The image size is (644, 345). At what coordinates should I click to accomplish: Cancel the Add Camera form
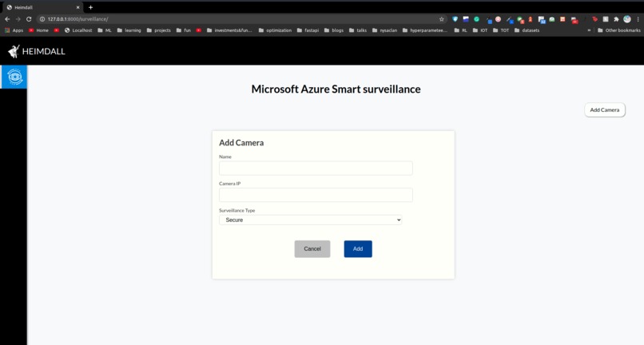312,249
